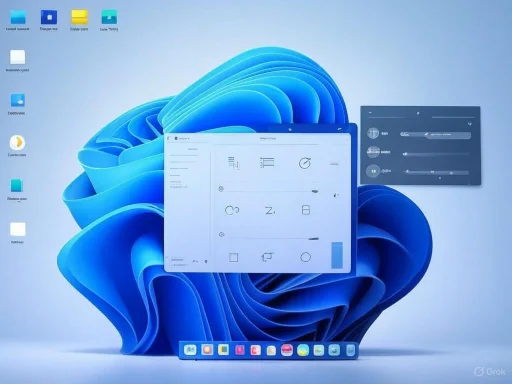Open the dark blue square desktop icon
Image resolution: width=512 pixels, height=384 pixels.
pos(49,17)
